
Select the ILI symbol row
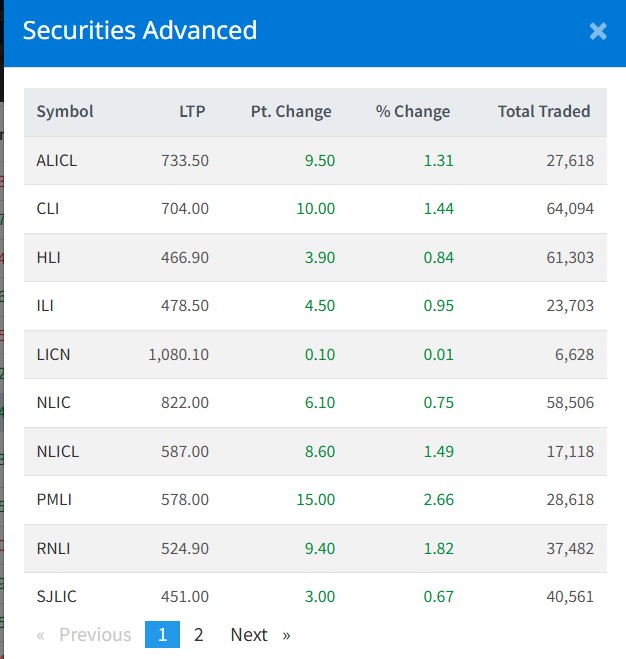(x=46, y=305)
